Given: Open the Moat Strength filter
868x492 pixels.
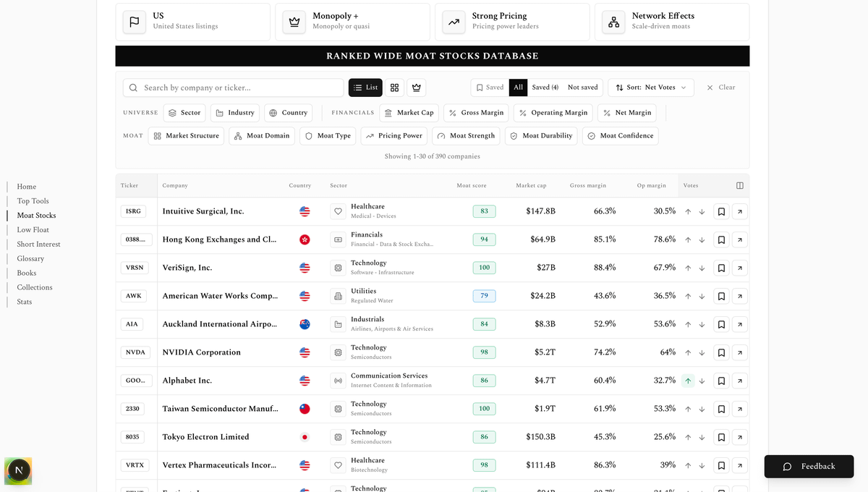Looking at the screenshot, I should click(467, 136).
